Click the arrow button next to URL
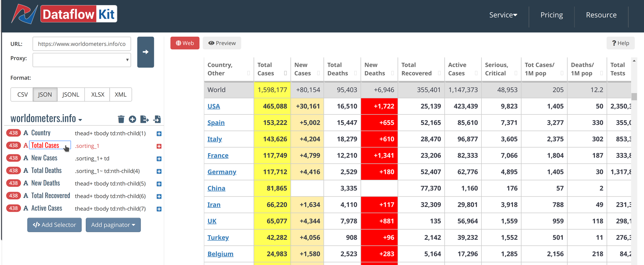Viewport: 644px width, 265px height. (x=146, y=52)
